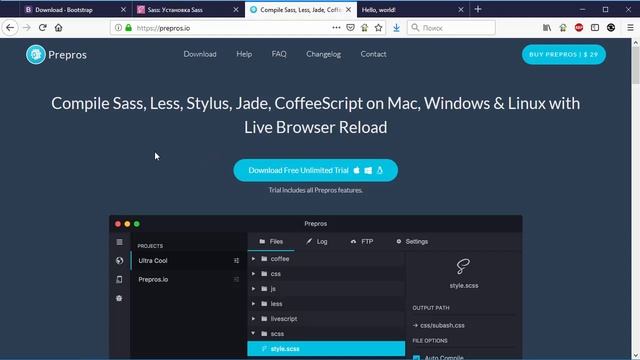This screenshot has width=640, height=360.
Task: Expand the less folder arrow
Action: coord(253,304)
